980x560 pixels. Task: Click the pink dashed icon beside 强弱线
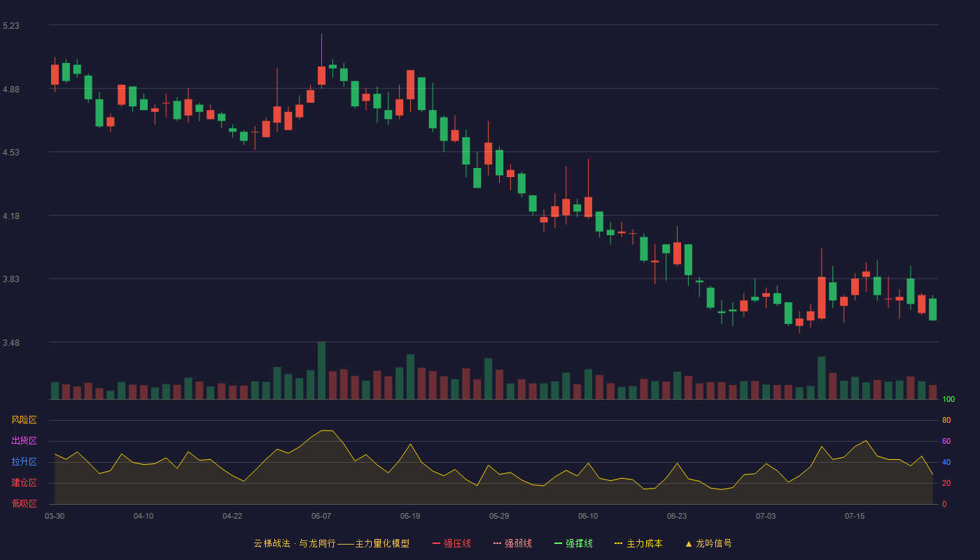pos(498,543)
